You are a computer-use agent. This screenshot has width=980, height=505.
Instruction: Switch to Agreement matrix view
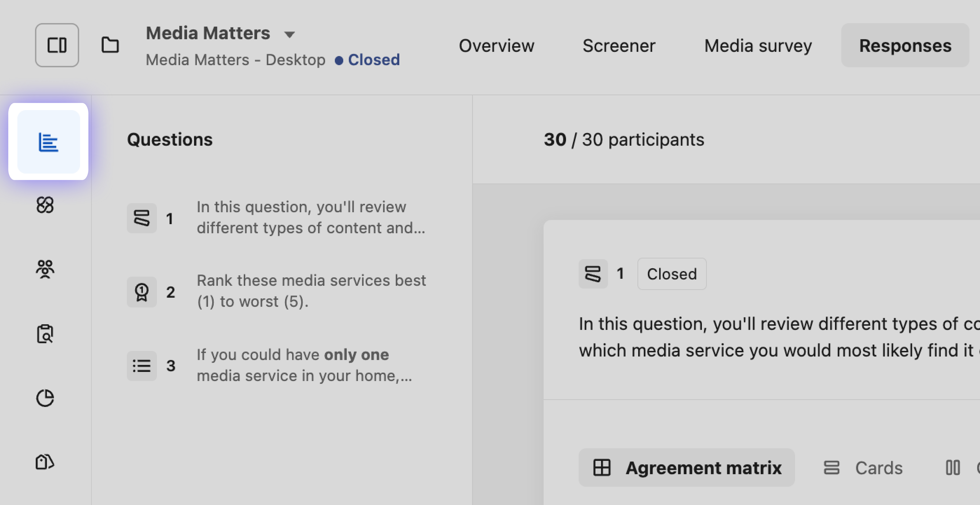687,468
